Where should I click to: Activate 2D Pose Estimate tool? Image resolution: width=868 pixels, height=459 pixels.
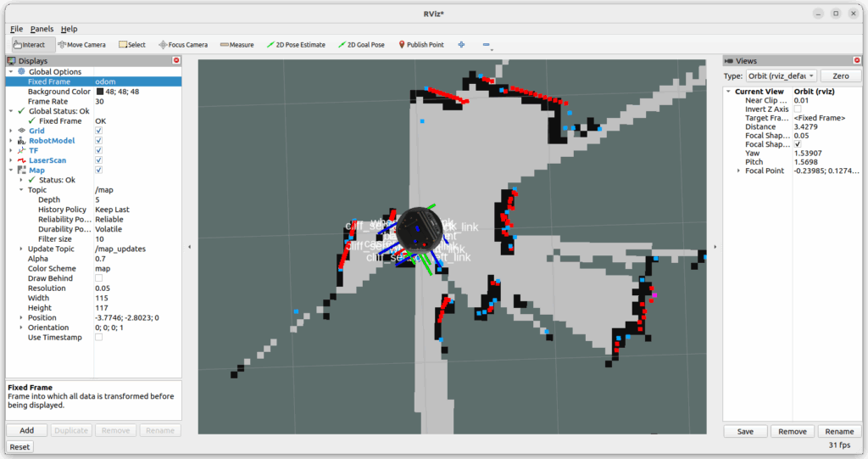(x=296, y=45)
